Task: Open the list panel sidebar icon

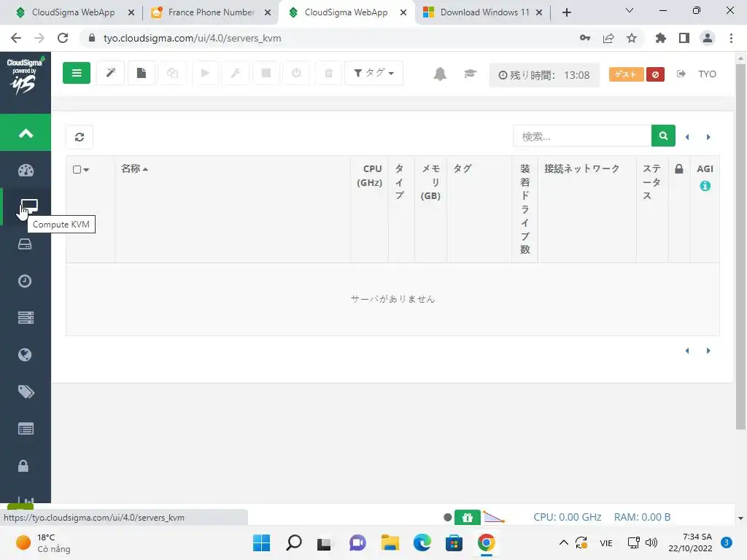Action: point(26,429)
